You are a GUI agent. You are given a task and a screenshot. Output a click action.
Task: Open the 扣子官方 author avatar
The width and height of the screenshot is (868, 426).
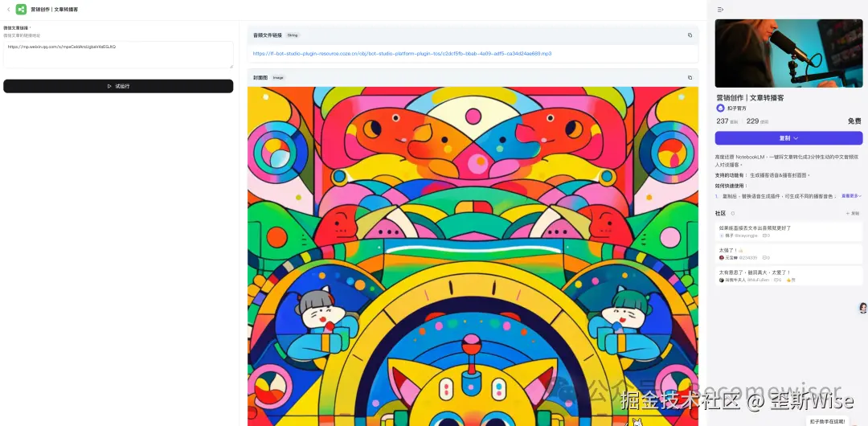tap(720, 109)
